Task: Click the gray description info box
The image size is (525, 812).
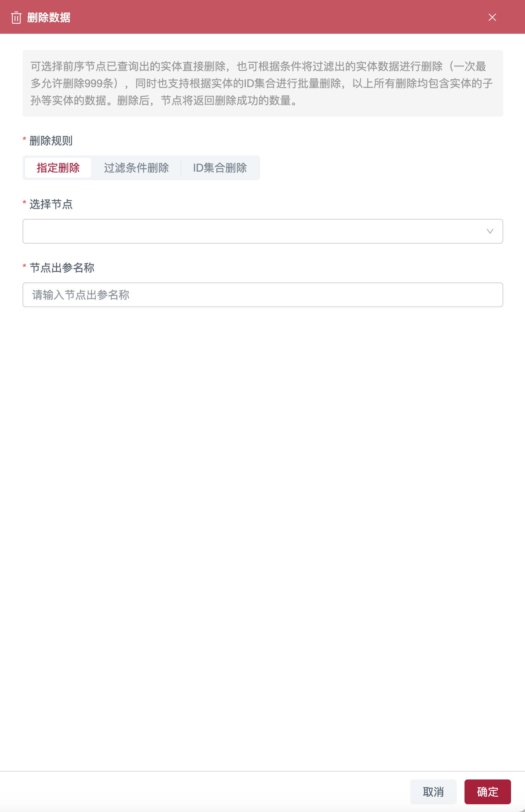Action: tap(263, 83)
